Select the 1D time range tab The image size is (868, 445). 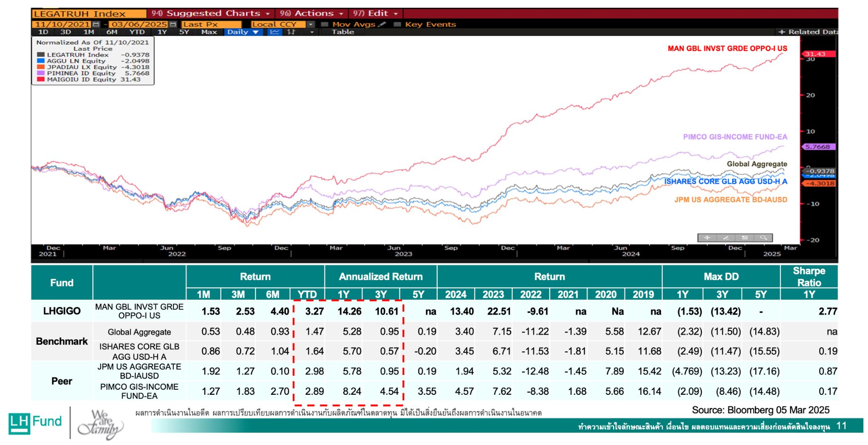[43, 32]
